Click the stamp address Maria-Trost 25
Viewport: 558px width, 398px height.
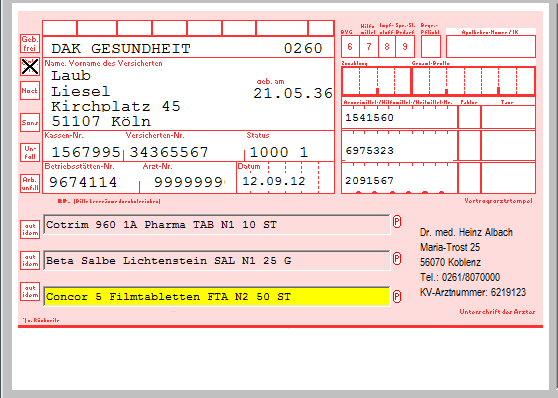pos(450,247)
